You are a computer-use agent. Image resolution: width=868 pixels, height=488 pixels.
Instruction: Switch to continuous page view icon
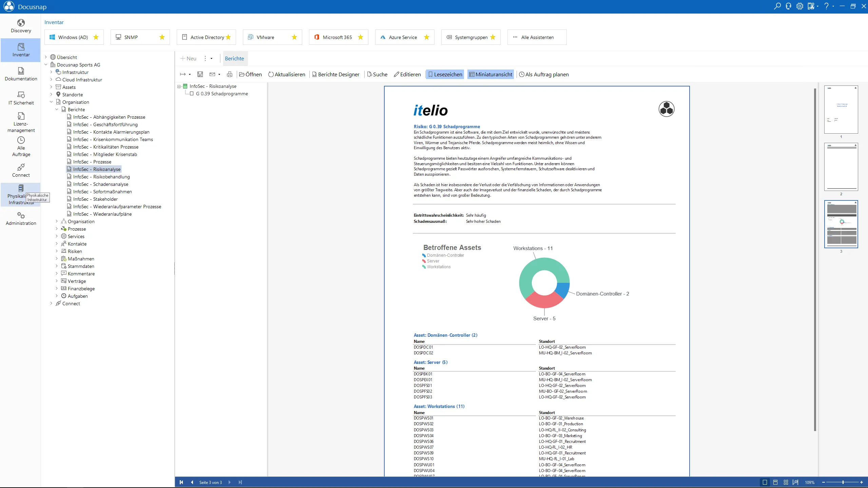coord(775,482)
